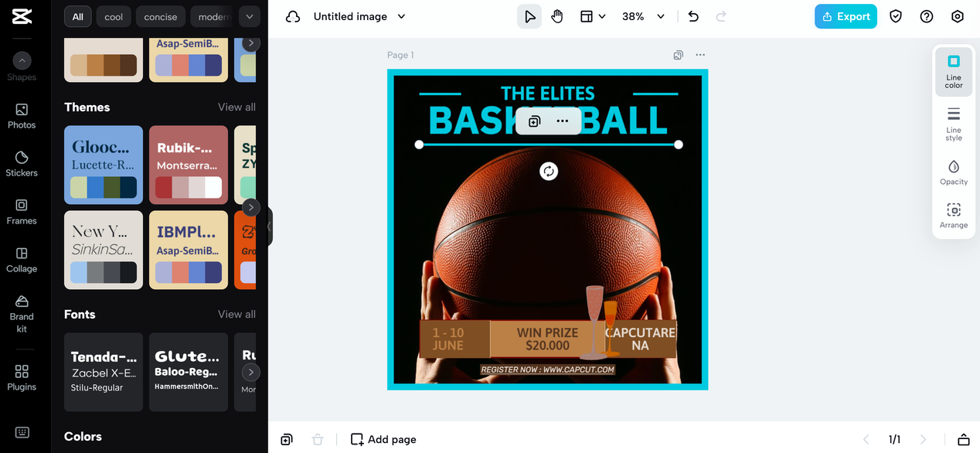Open the Photos panel
The width and height of the screenshot is (980, 453).
pyautogui.click(x=22, y=116)
